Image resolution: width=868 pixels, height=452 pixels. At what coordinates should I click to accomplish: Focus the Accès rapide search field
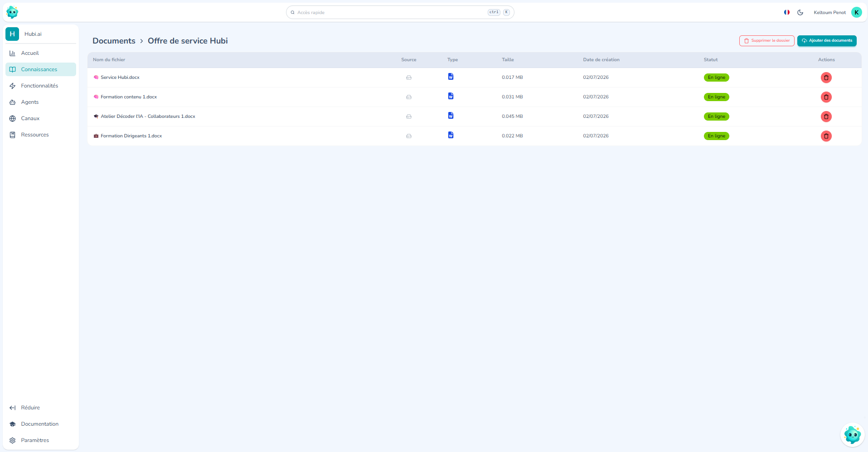point(400,12)
